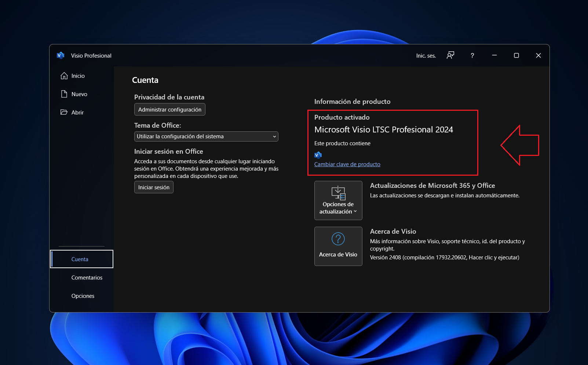Click the Visio app logo in title bar
This screenshot has height=365, width=588.
61,55
